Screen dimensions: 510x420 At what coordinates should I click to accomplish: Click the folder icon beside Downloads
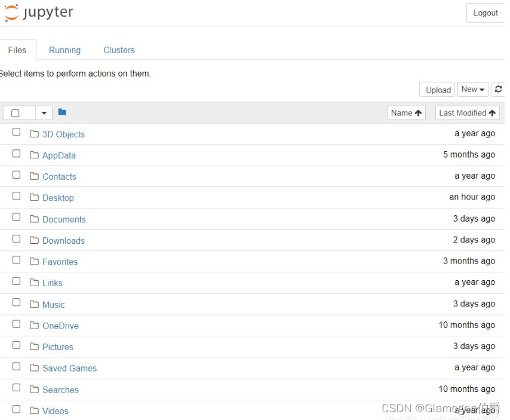pos(33,240)
